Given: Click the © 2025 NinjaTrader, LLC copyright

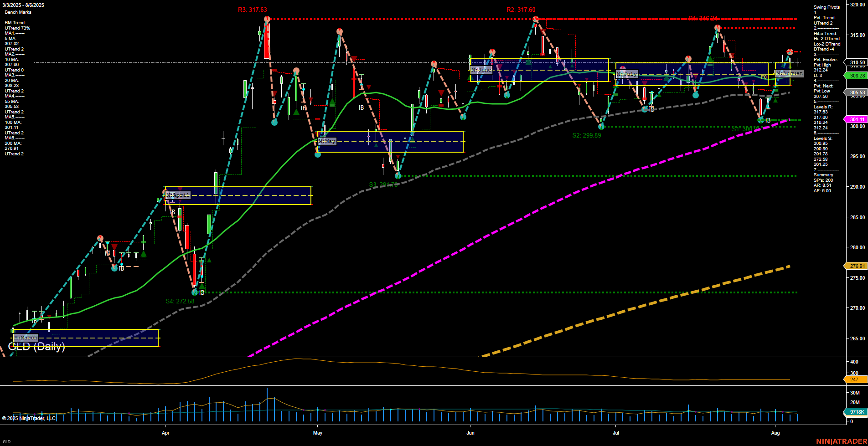Looking at the screenshot, I should [29, 418].
